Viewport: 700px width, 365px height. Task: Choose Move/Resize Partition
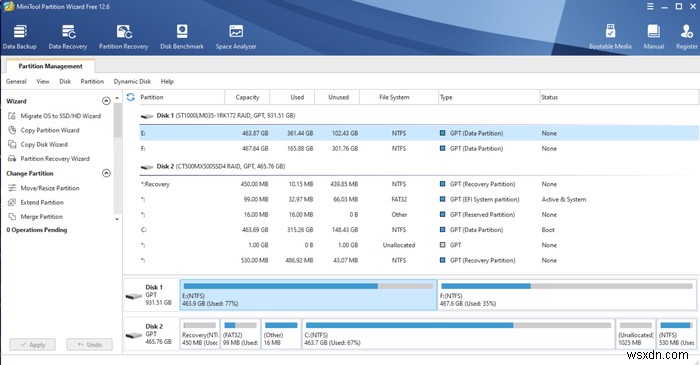click(x=44, y=188)
